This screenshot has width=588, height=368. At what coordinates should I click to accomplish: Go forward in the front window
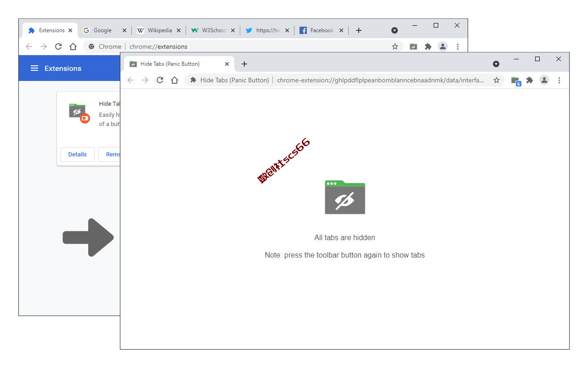click(x=145, y=80)
